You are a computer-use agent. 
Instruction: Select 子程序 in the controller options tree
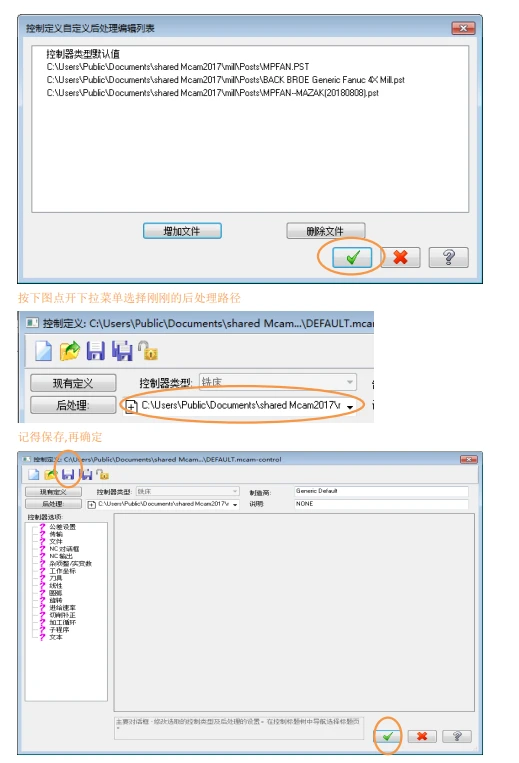(x=59, y=630)
